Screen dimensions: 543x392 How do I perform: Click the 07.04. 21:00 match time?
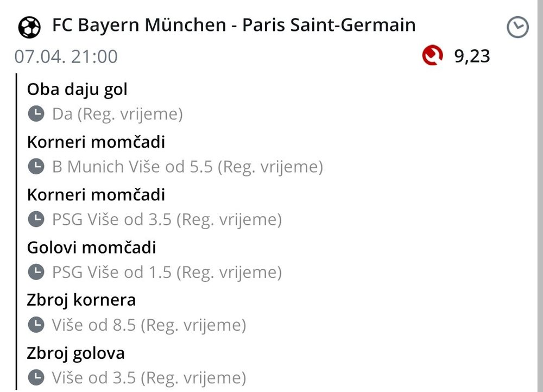pyautogui.click(x=66, y=56)
